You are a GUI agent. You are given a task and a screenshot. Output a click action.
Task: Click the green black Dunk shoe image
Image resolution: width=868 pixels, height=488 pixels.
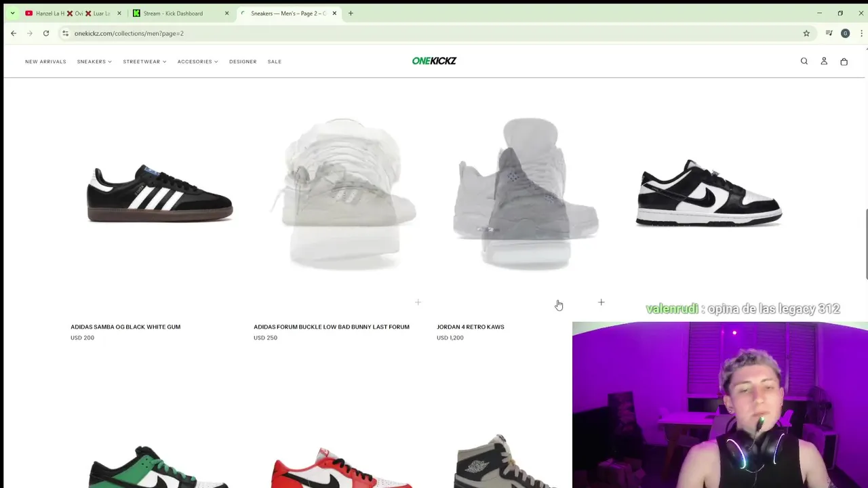point(160,466)
